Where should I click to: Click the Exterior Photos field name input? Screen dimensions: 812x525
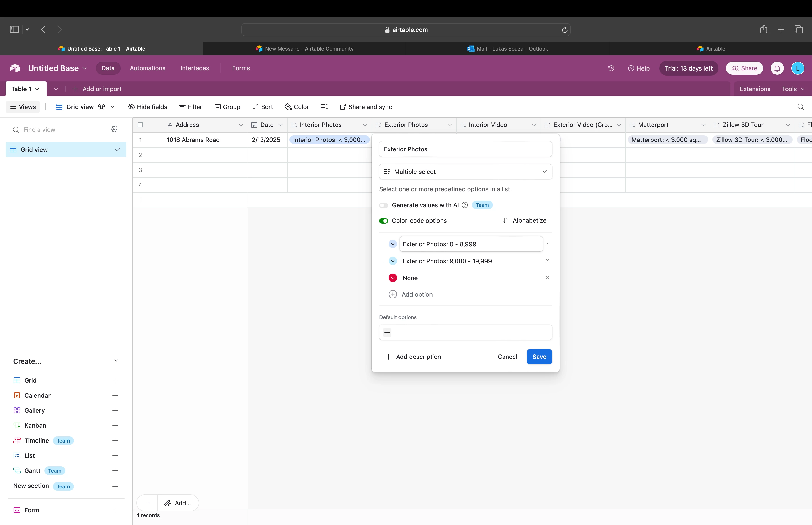tap(465, 149)
